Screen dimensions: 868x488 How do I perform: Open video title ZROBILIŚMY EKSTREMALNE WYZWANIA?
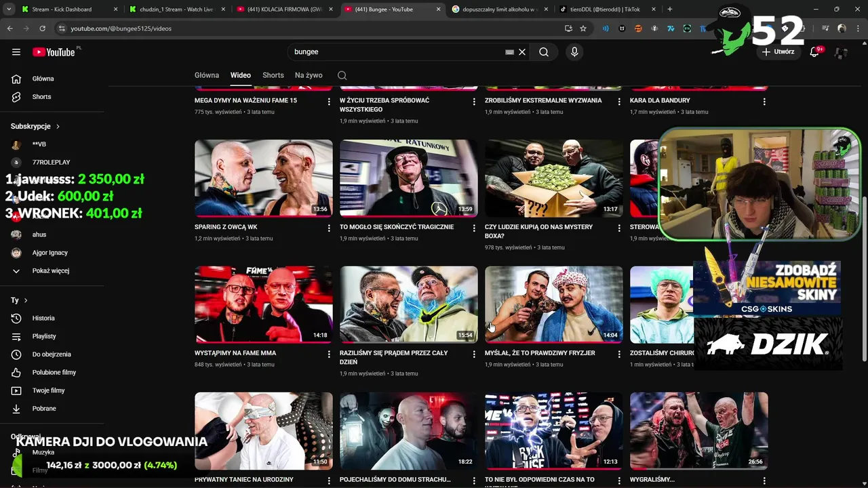point(543,100)
